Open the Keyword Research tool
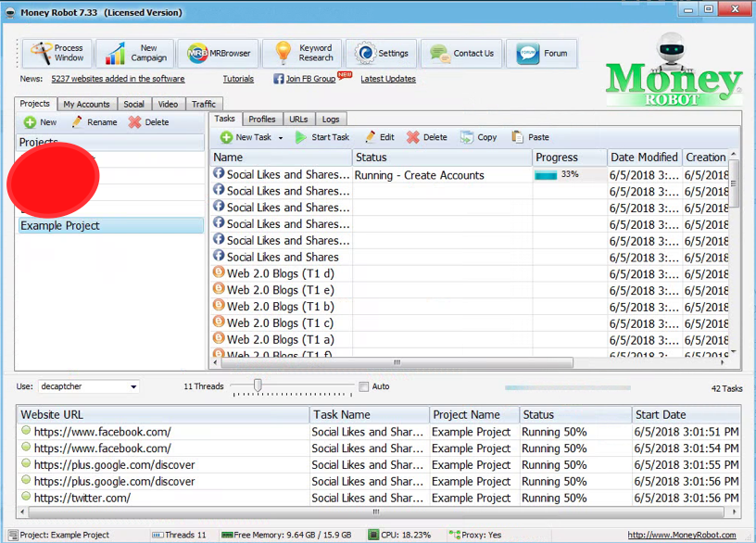Viewport: 756px width, 543px height. tap(302, 53)
